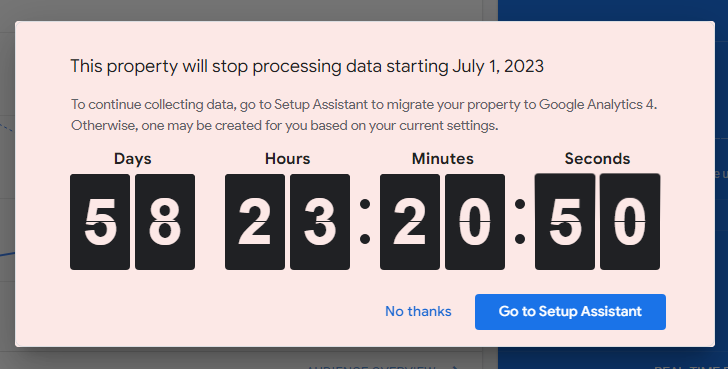
Task: Click the Minutes label above countdown
Action: coord(442,159)
